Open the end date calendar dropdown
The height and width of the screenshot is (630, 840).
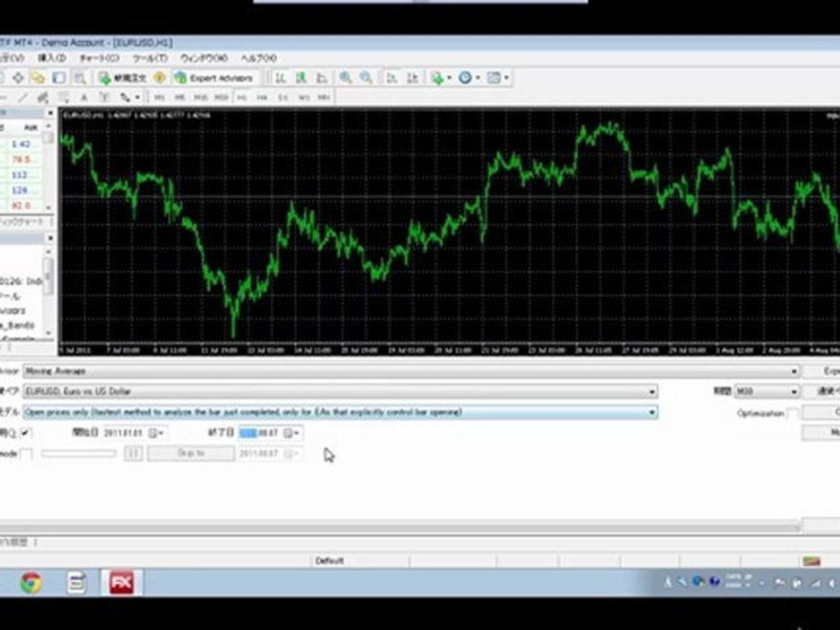coord(291,433)
